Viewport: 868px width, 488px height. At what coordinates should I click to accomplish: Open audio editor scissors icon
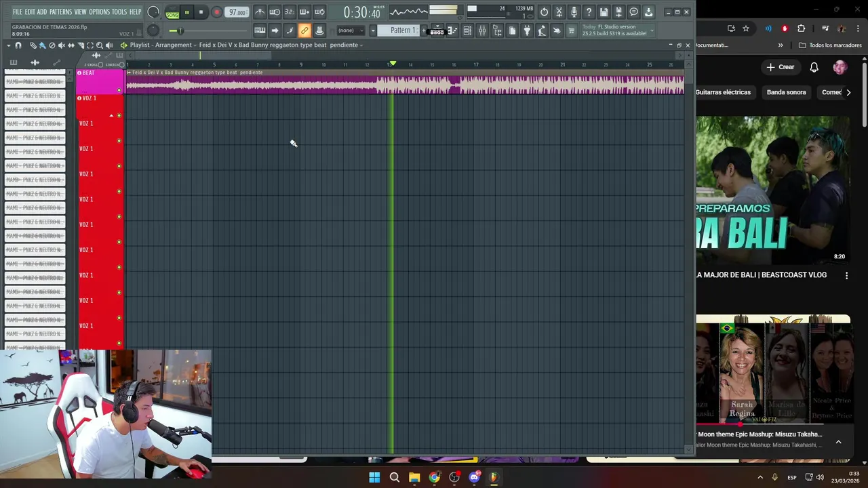pyautogui.click(x=559, y=12)
